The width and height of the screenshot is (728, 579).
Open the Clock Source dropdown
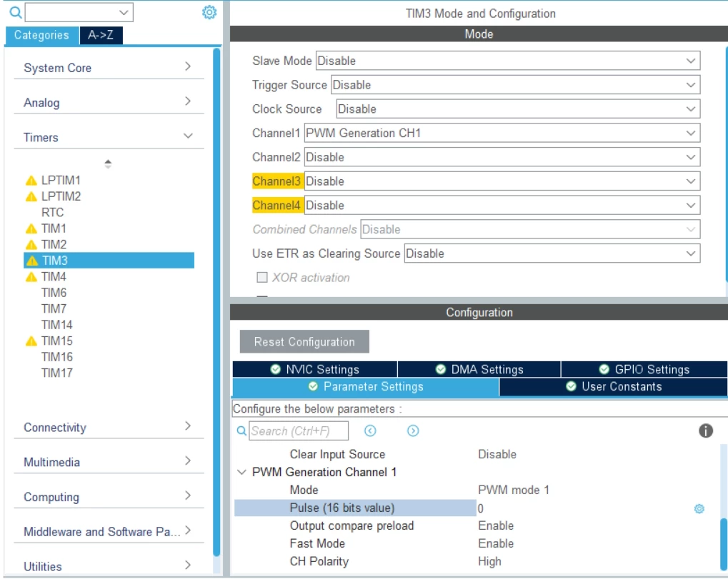[518, 109]
